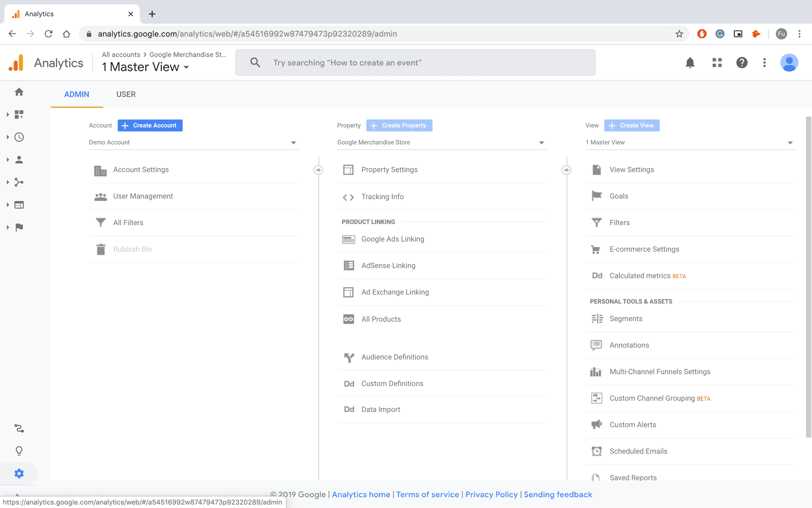
Task: Open All Filters under Account
Action: coord(194,223)
